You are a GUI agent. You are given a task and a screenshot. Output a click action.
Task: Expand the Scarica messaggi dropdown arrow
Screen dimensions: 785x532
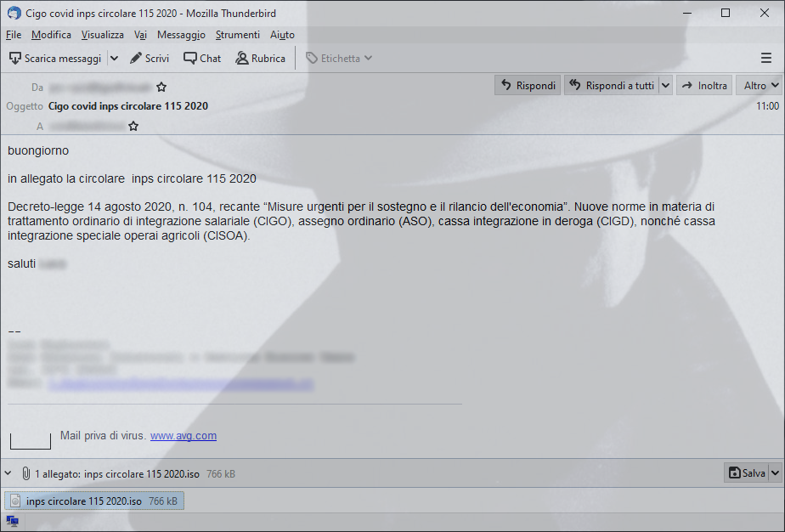click(x=114, y=59)
